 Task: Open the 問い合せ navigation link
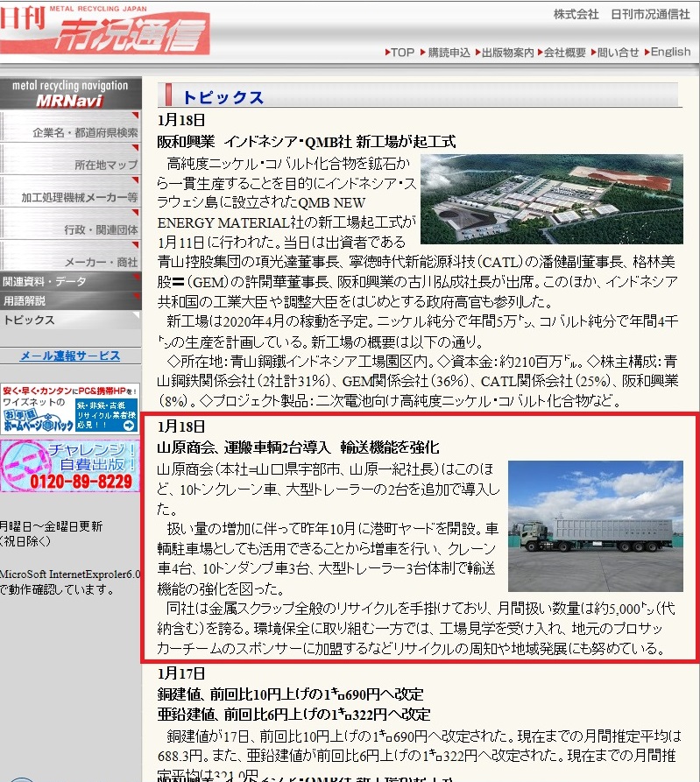pos(615,53)
